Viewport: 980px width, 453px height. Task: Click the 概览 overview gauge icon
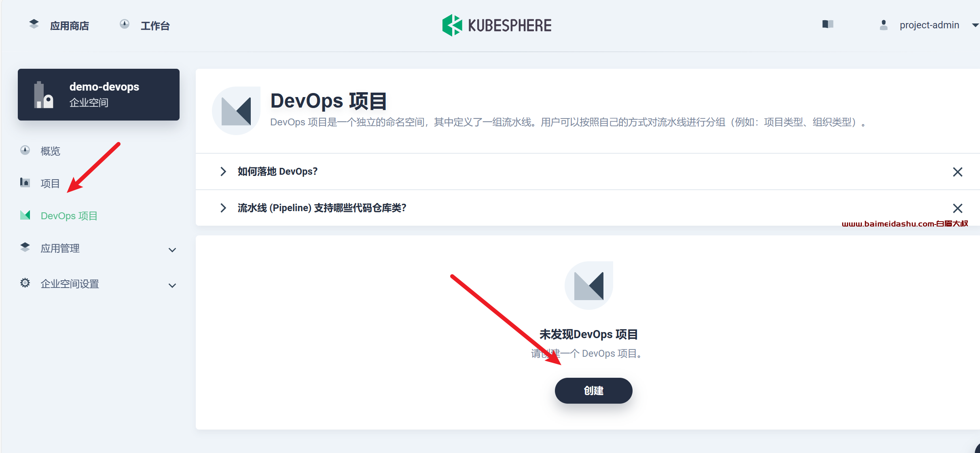(25, 150)
